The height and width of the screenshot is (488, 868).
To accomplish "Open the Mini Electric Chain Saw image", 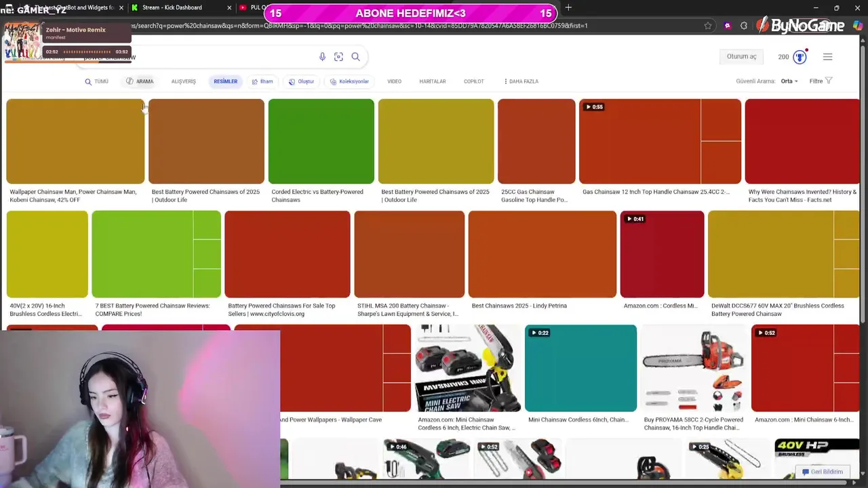I will pyautogui.click(x=468, y=368).
